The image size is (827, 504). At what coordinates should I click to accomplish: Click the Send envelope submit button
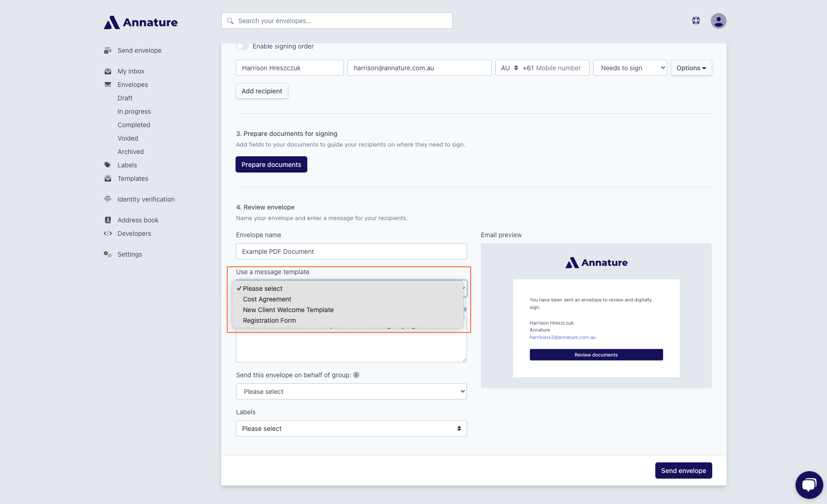[x=684, y=471]
